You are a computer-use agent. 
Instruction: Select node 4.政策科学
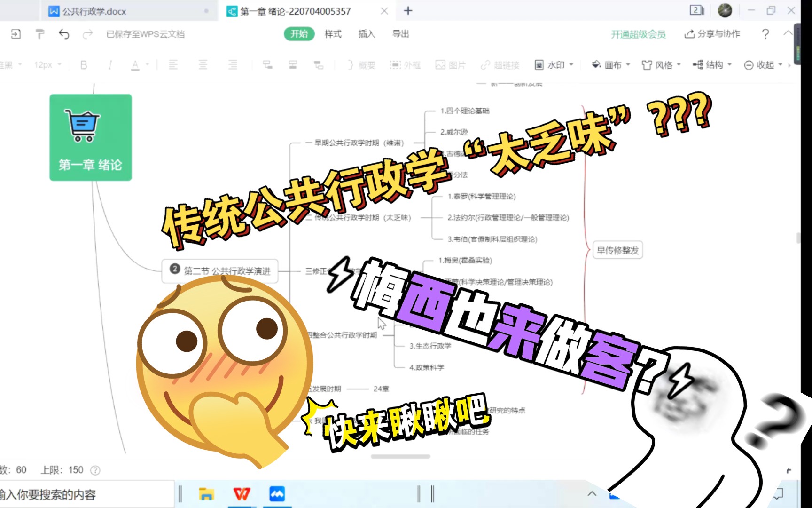click(x=427, y=367)
